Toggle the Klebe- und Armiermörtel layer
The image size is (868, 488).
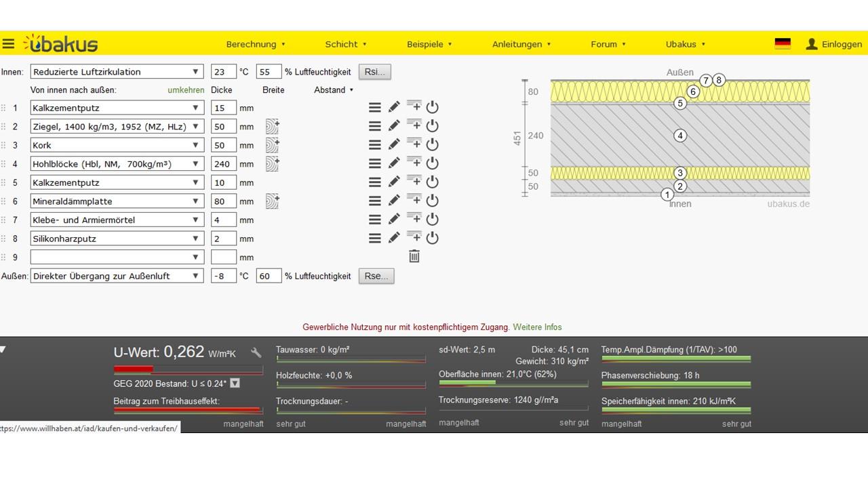click(433, 220)
